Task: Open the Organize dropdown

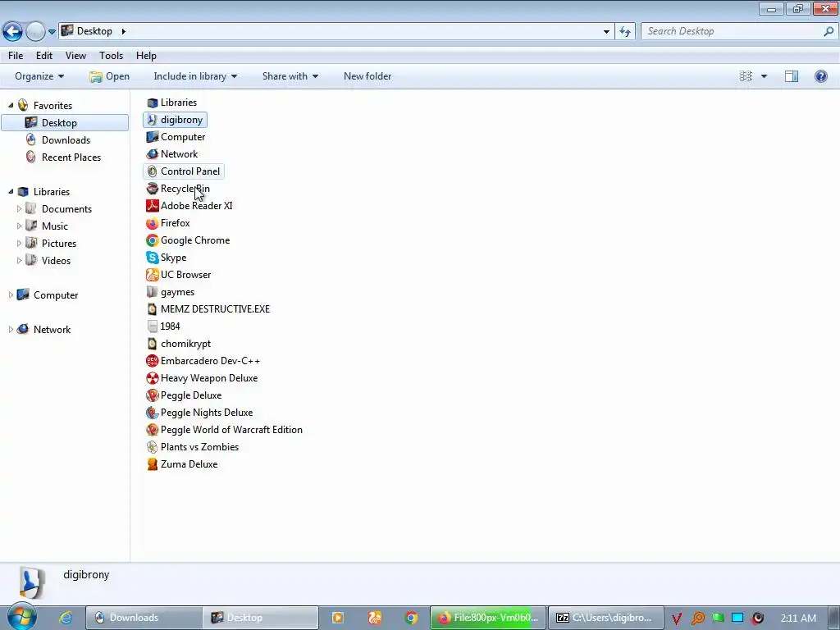Action: [39, 76]
